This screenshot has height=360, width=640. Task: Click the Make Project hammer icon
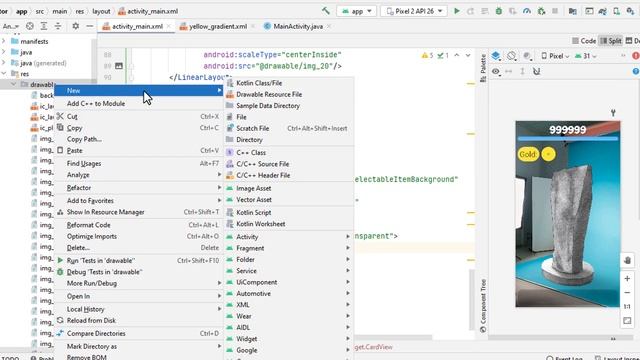point(325,11)
